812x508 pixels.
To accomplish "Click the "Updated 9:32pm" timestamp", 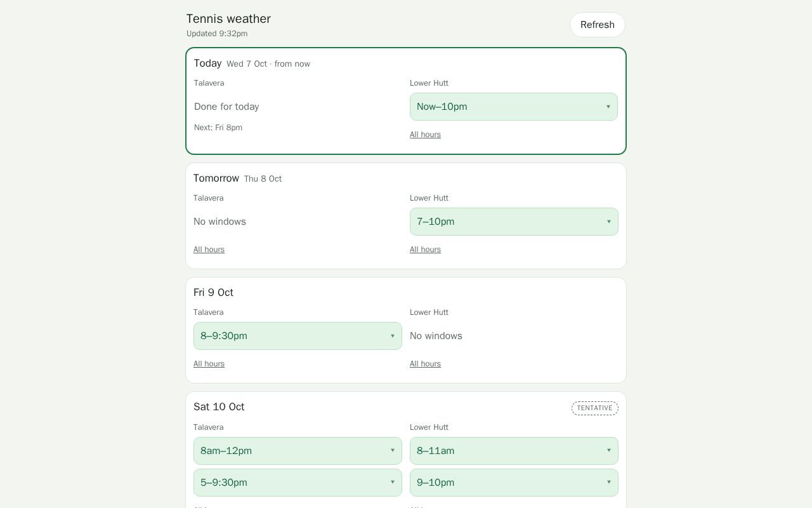I will click(217, 34).
